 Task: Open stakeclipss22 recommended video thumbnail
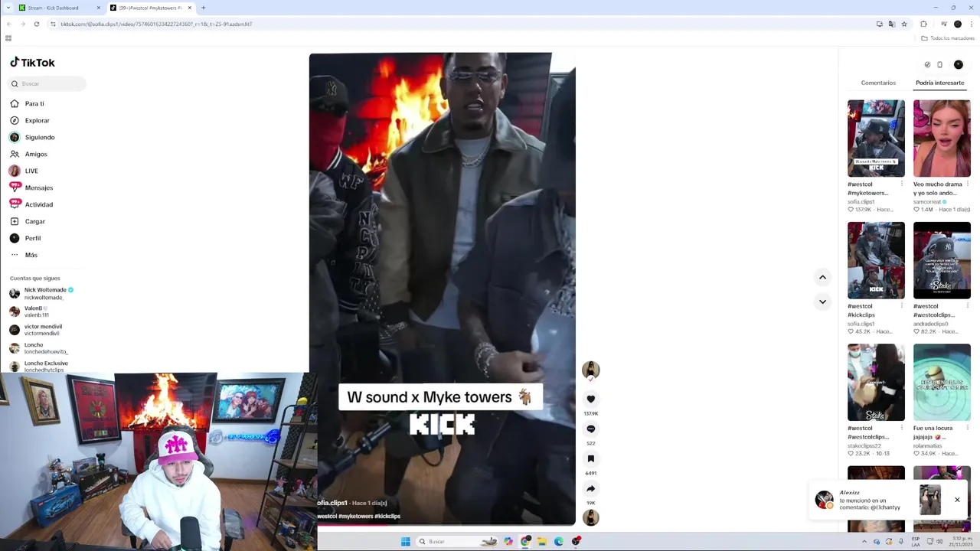(876, 382)
